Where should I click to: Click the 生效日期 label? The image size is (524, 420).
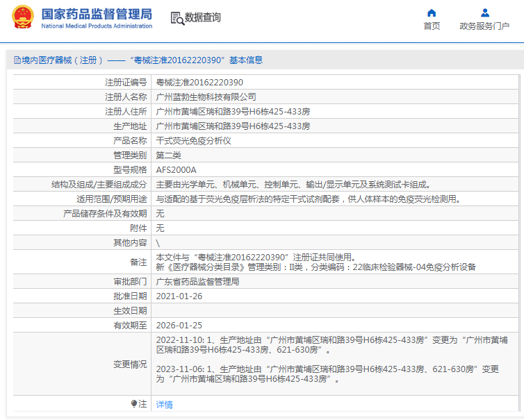[x=130, y=311]
